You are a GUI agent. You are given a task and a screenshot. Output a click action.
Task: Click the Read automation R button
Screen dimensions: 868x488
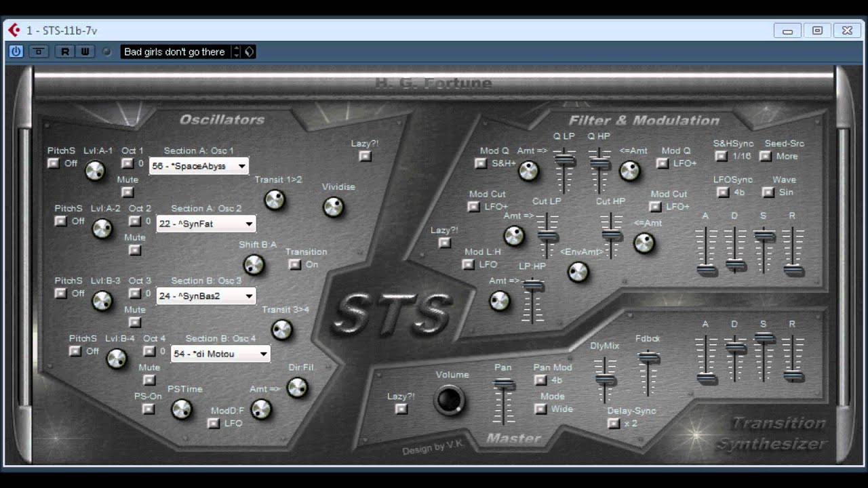coord(65,52)
